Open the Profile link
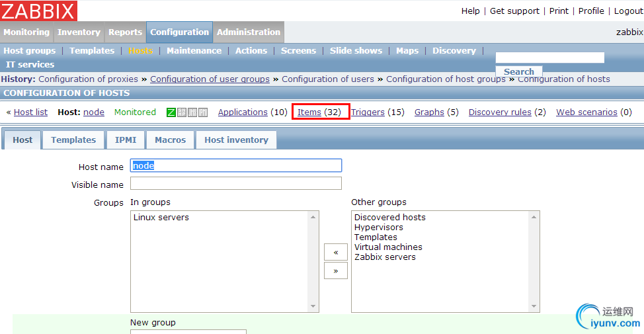644x334 pixels. pos(591,11)
